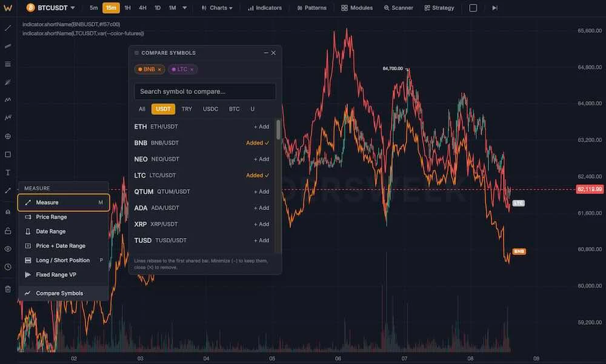Add NEO/USDT to comparison
This screenshot has width=606, height=364.
[261, 159]
